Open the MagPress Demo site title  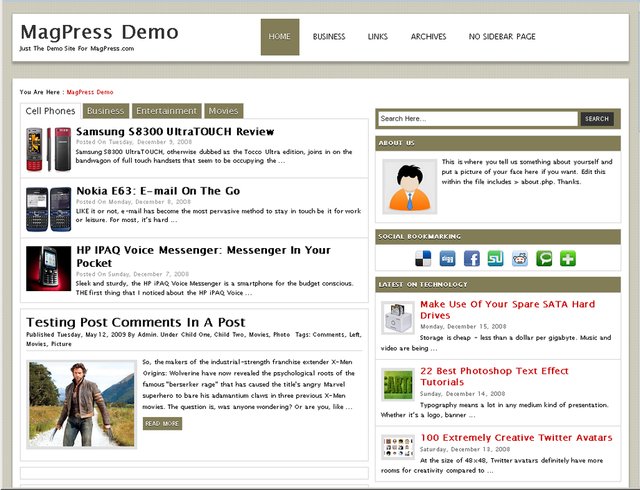pyautogui.click(x=99, y=32)
